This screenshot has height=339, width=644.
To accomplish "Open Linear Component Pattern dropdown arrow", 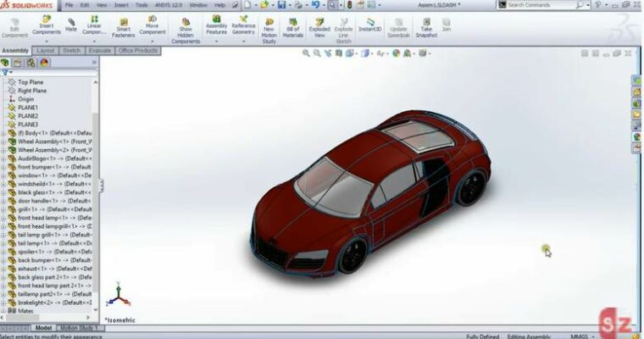I will coord(94,41).
